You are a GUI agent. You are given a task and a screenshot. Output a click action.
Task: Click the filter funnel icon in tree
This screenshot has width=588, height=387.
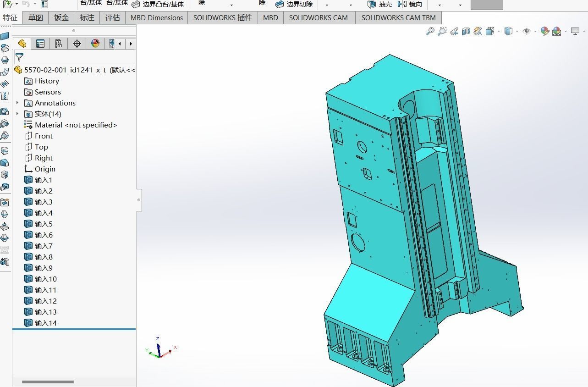(20, 57)
